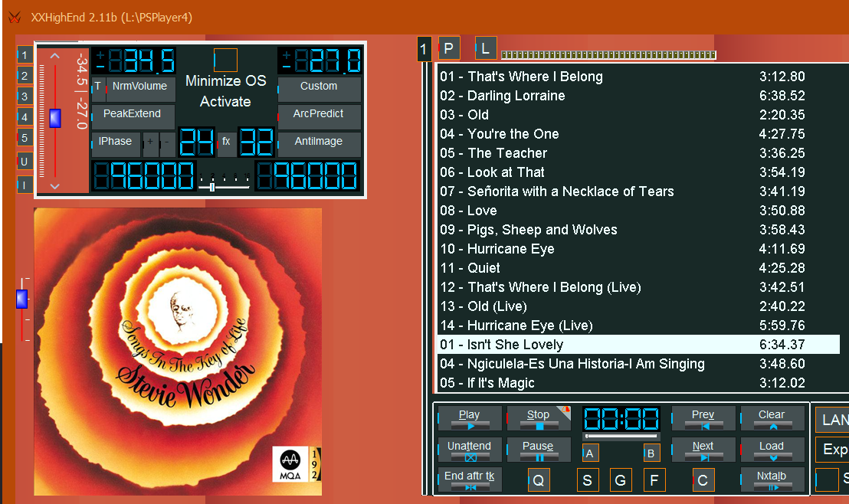Toggle NrmVolume normalization
Viewport: 849px width, 504px height.
(140, 90)
